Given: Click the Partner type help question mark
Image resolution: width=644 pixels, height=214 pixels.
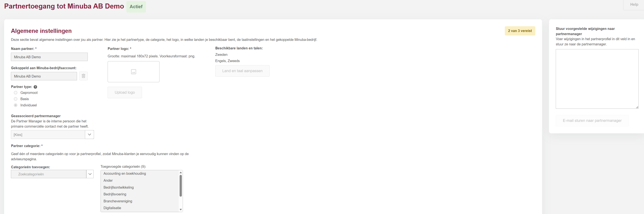Looking at the screenshot, I should pyautogui.click(x=35, y=87).
